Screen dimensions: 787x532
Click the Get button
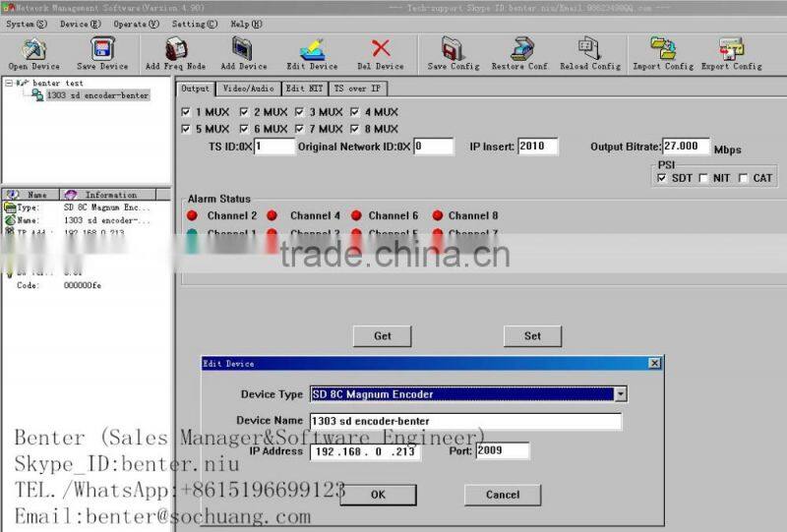382,336
